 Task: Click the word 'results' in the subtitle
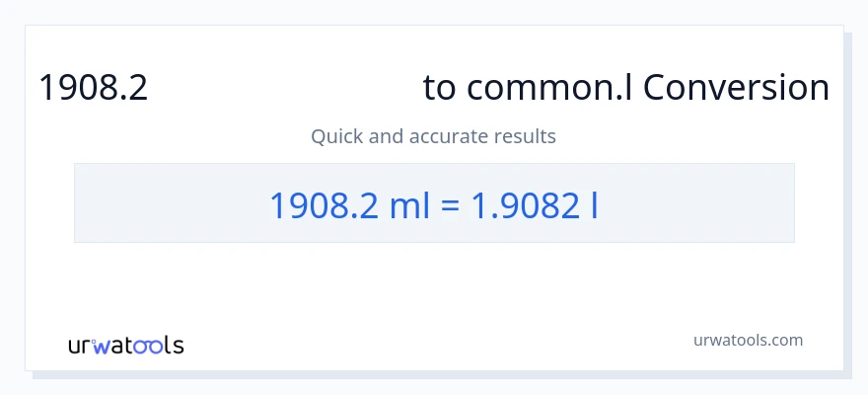[x=526, y=136]
